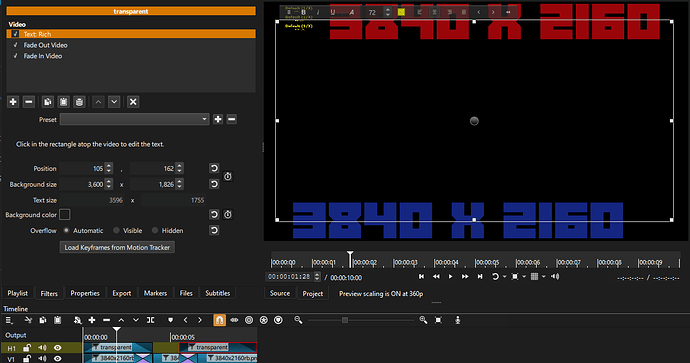
Task: Zoom timeline to fit
Action: click(x=438, y=320)
